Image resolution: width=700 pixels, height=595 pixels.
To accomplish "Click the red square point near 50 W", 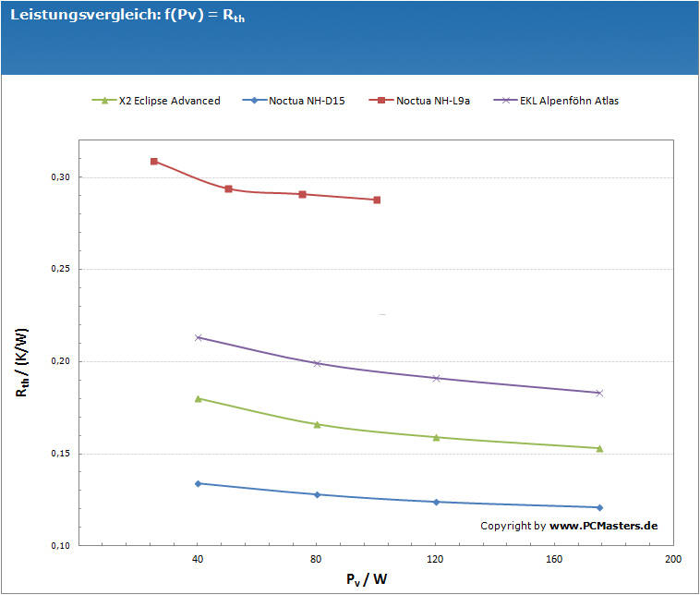I will tap(229, 189).
